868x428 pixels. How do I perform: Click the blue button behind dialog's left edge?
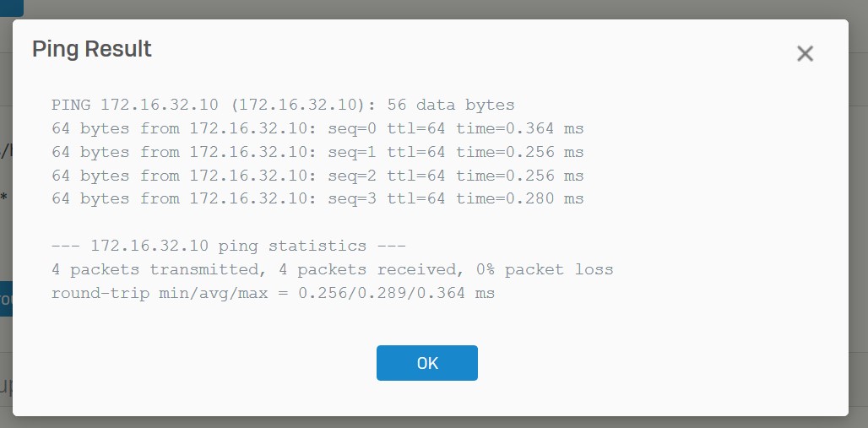tap(6, 299)
